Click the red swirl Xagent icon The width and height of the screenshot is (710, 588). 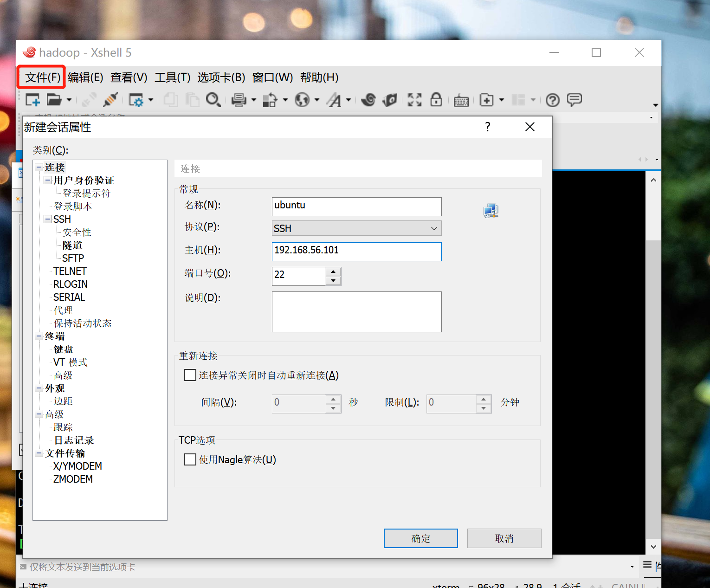368,100
